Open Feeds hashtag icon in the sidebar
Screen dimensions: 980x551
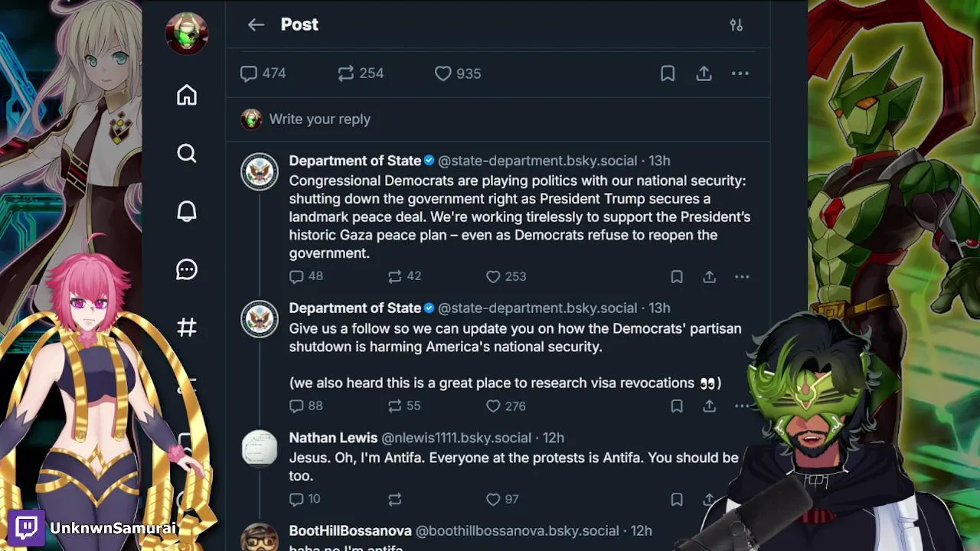pos(187,328)
